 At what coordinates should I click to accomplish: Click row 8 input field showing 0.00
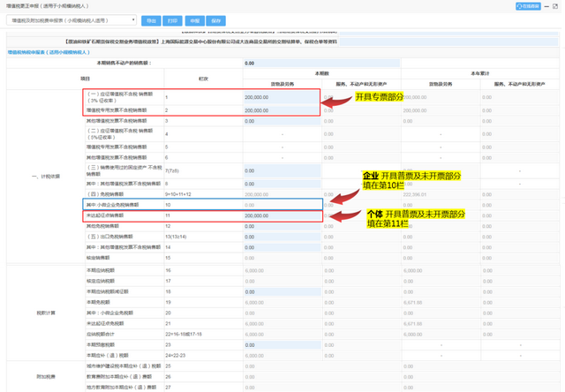[282, 184]
